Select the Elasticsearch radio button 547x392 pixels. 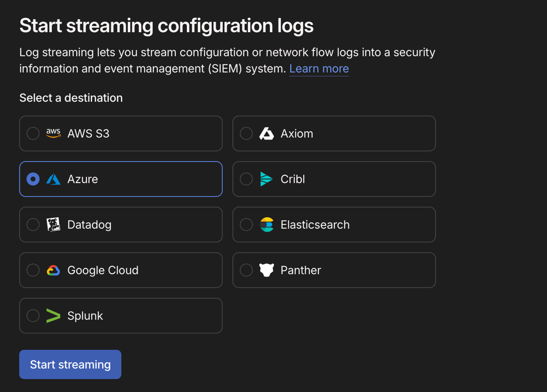click(246, 225)
